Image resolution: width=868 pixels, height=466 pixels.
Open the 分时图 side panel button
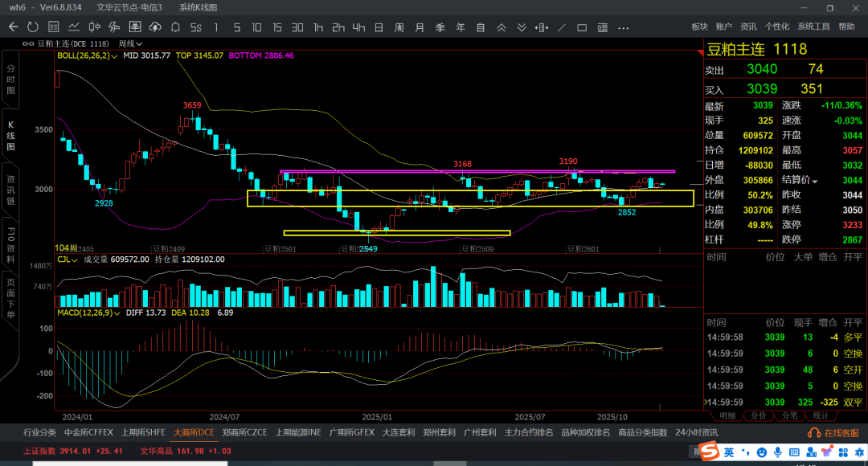11,80
